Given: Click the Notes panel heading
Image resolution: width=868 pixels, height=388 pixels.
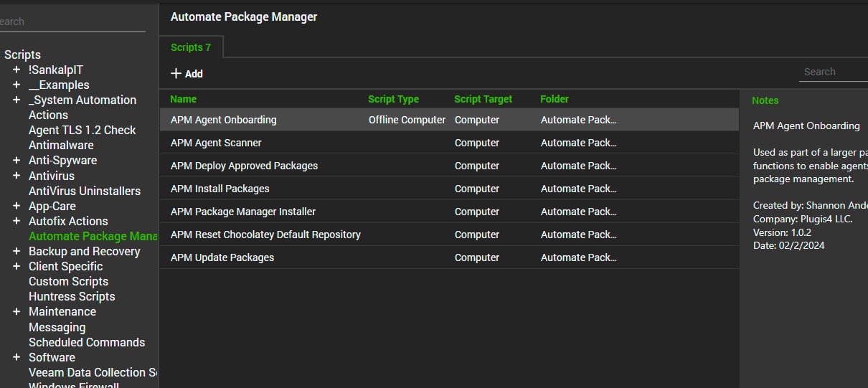Looking at the screenshot, I should (765, 100).
